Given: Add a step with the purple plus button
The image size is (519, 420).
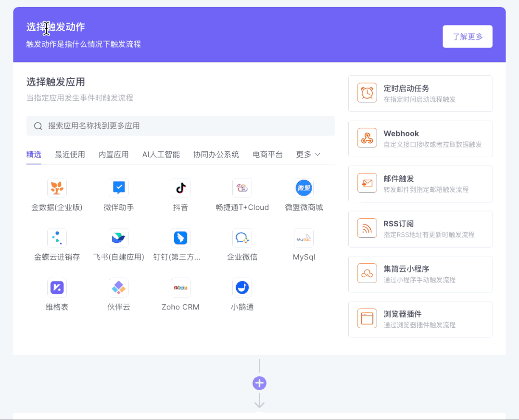Looking at the screenshot, I should click(260, 383).
